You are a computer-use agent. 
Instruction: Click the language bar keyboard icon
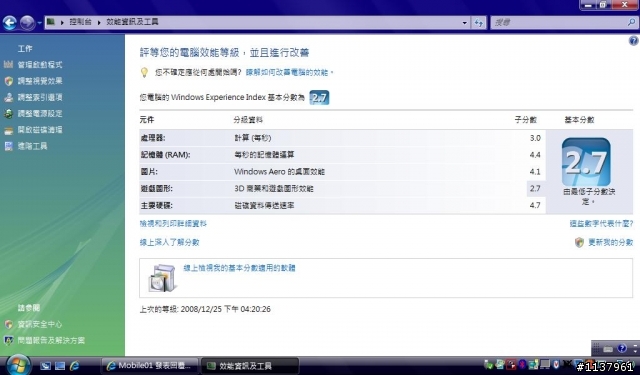point(608,348)
